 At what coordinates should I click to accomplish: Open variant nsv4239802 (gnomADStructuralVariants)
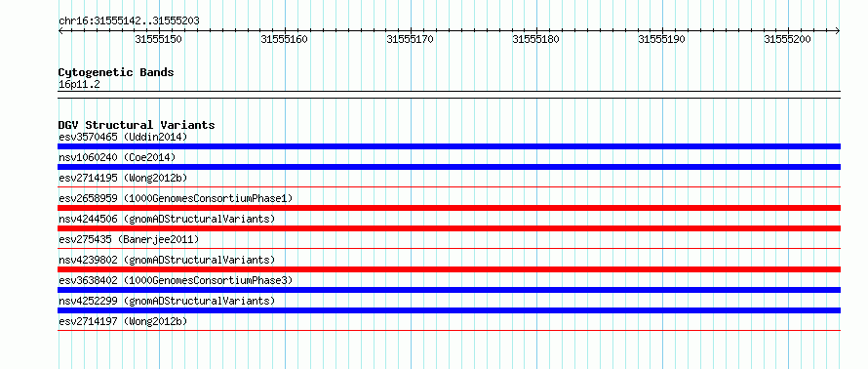click(167, 260)
